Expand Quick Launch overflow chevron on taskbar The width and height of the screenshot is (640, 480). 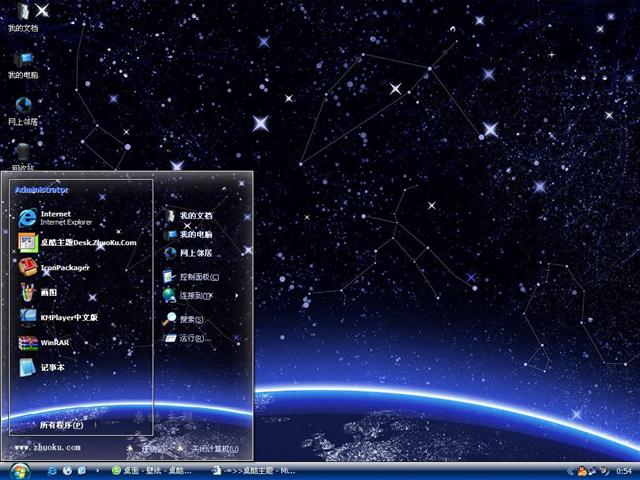[x=96, y=469]
